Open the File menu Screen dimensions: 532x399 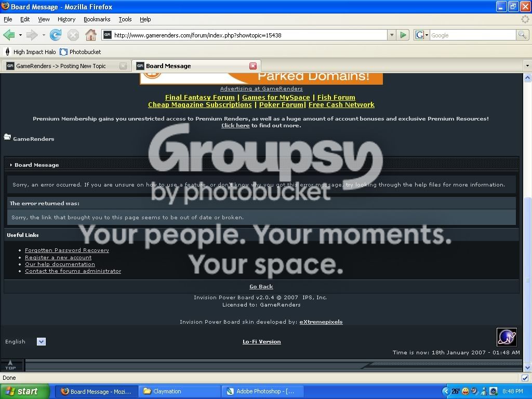point(8,19)
